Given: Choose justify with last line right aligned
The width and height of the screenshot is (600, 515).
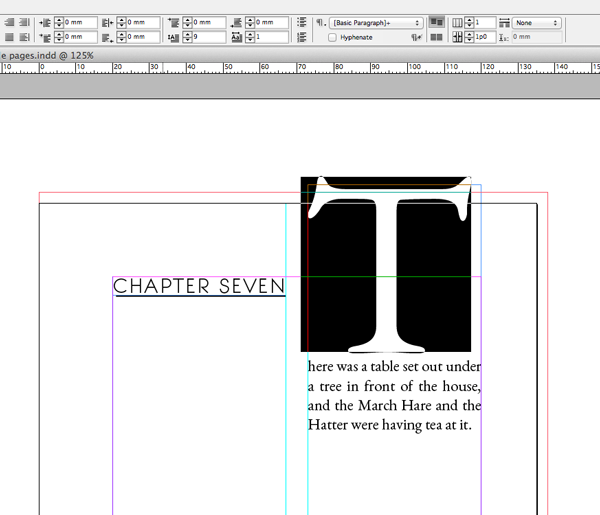Looking at the screenshot, I should pyautogui.click(x=9, y=23).
